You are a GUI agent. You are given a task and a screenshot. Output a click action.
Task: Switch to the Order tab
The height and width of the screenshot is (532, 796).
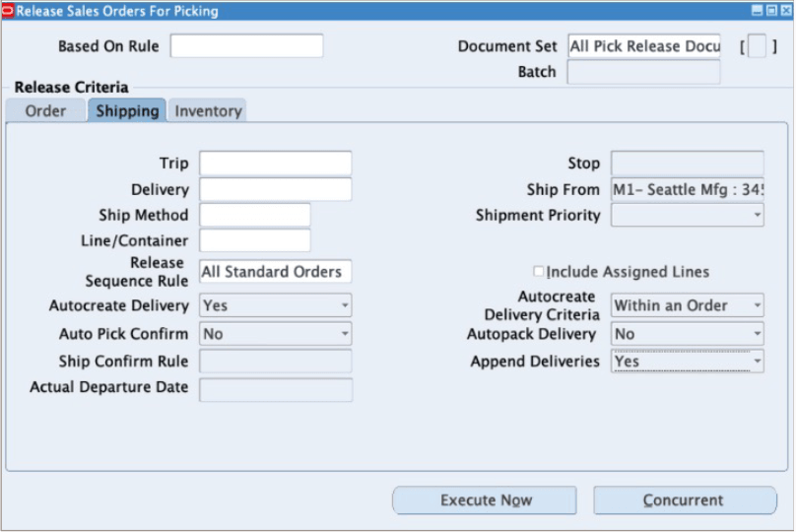45,110
